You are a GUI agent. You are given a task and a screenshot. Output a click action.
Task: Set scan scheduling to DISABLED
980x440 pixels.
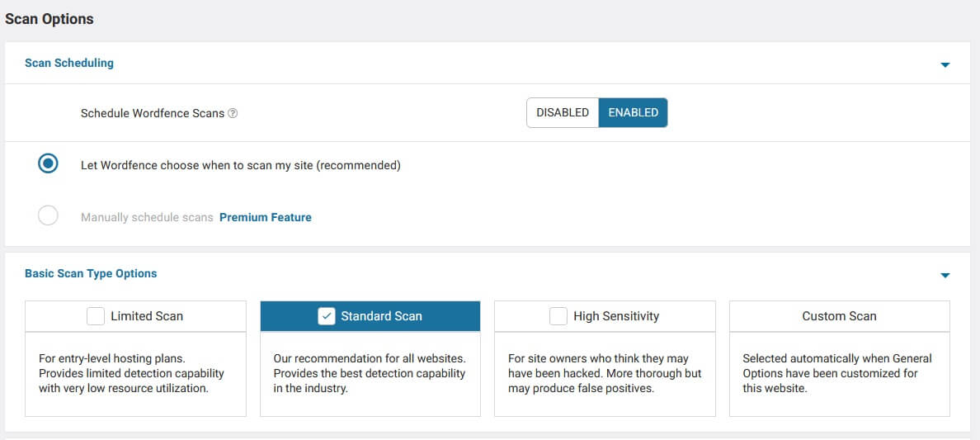pos(563,112)
